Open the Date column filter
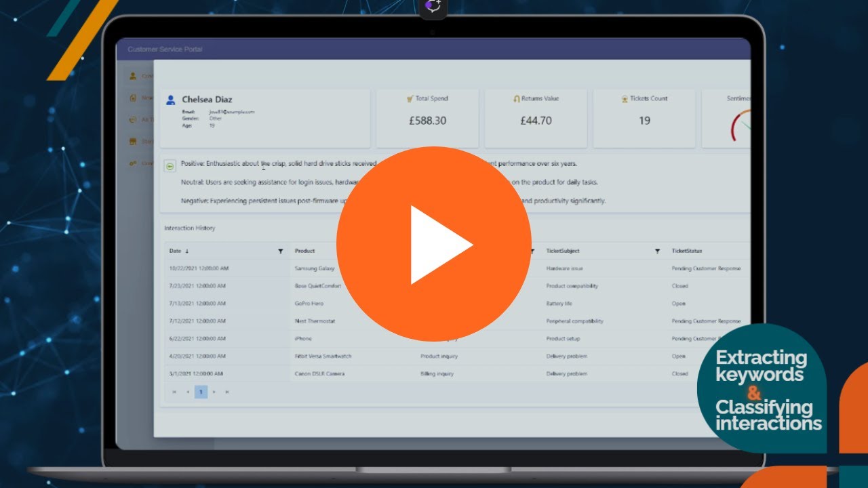The width and height of the screenshot is (868, 488). pos(281,251)
